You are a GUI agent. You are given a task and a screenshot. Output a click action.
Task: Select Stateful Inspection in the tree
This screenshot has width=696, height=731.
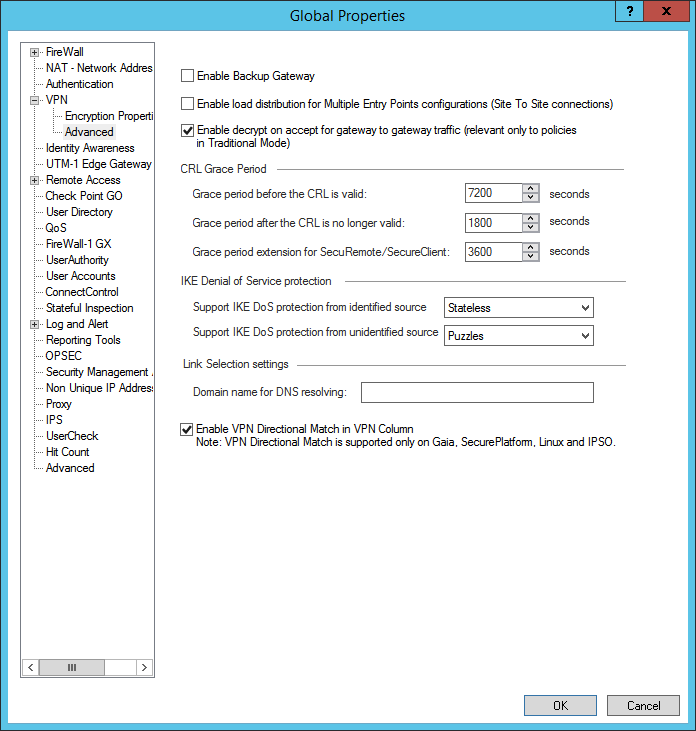(89, 308)
